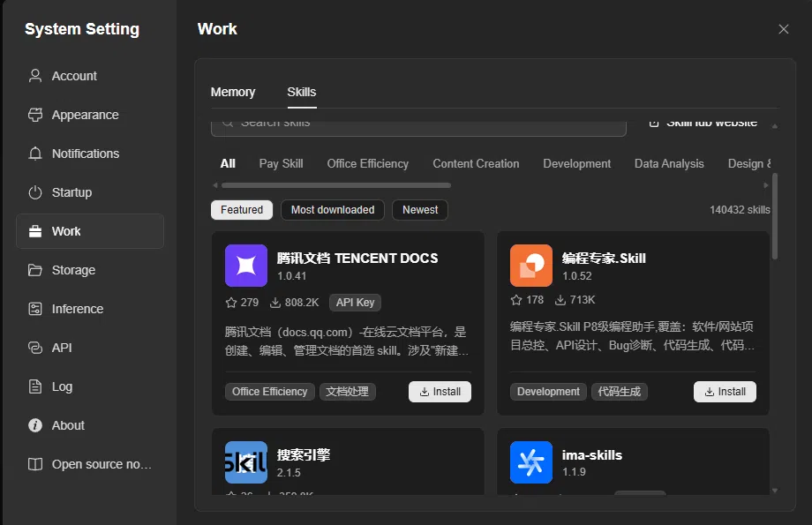Screen dimensions: 812x525
Task: Sort skills by Newest
Action: [x=420, y=210]
